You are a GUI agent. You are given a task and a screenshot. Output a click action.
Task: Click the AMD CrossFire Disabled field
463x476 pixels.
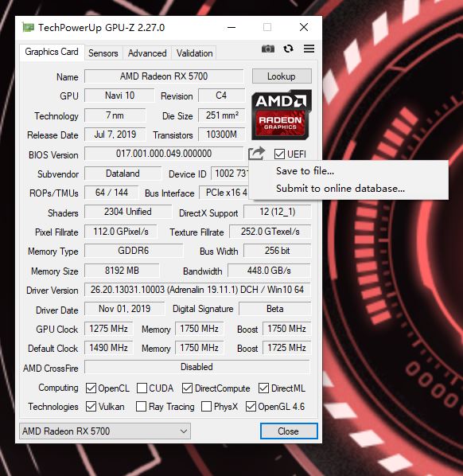coord(197,367)
